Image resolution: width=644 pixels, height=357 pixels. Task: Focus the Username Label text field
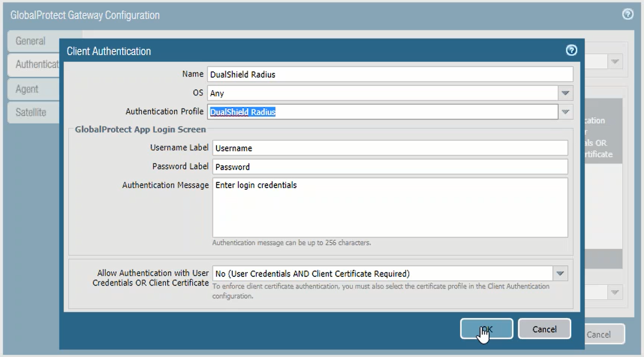pyautogui.click(x=390, y=148)
